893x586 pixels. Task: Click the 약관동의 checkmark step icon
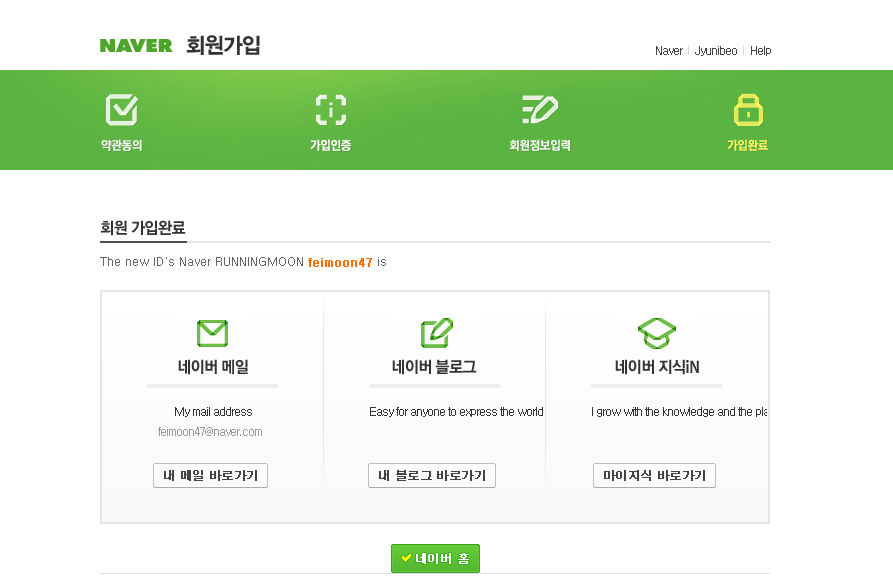121,109
